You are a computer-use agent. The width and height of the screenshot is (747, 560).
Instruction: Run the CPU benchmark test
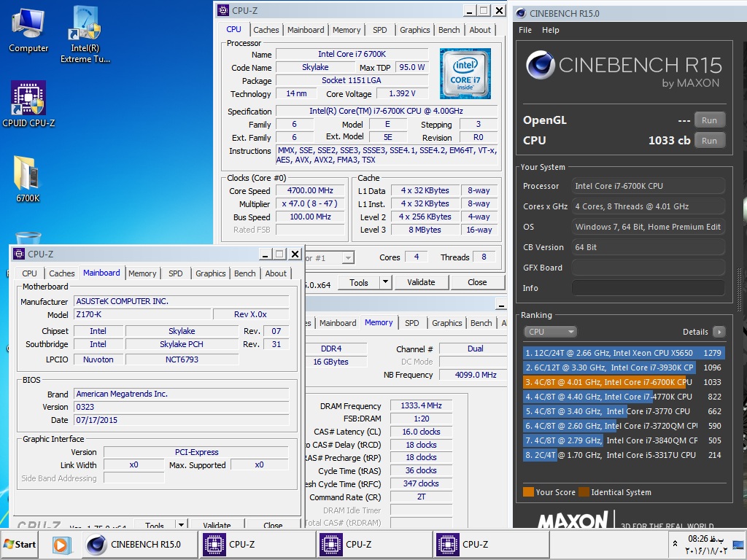(x=709, y=141)
